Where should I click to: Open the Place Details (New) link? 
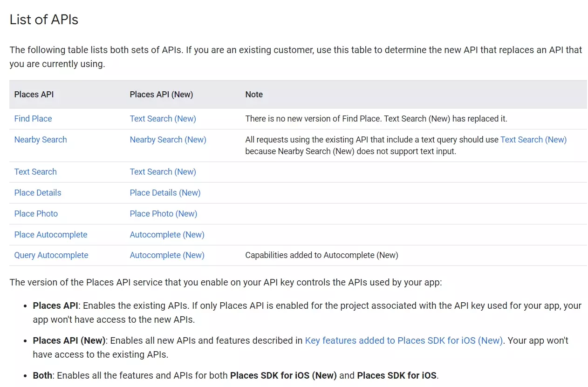(x=165, y=193)
